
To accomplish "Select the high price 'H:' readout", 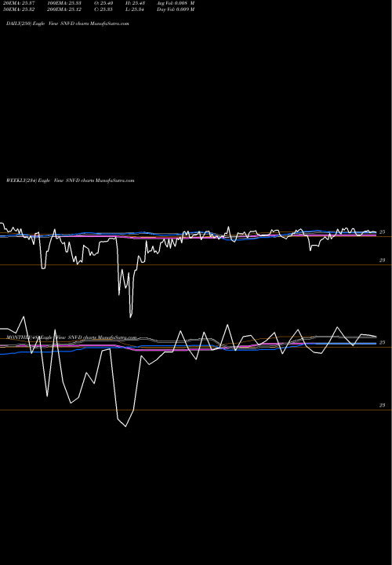I will (x=135, y=3).
